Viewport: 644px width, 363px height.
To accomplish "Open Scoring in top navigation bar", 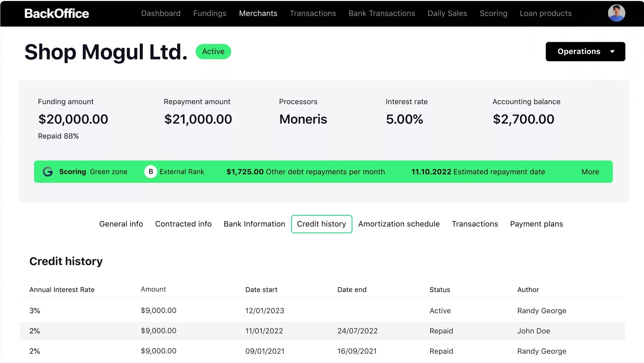I will point(493,13).
